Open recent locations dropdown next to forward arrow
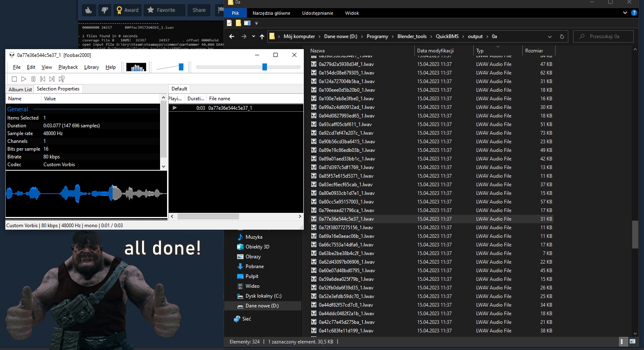The height and width of the screenshot is (350, 644). pyautogui.click(x=253, y=36)
